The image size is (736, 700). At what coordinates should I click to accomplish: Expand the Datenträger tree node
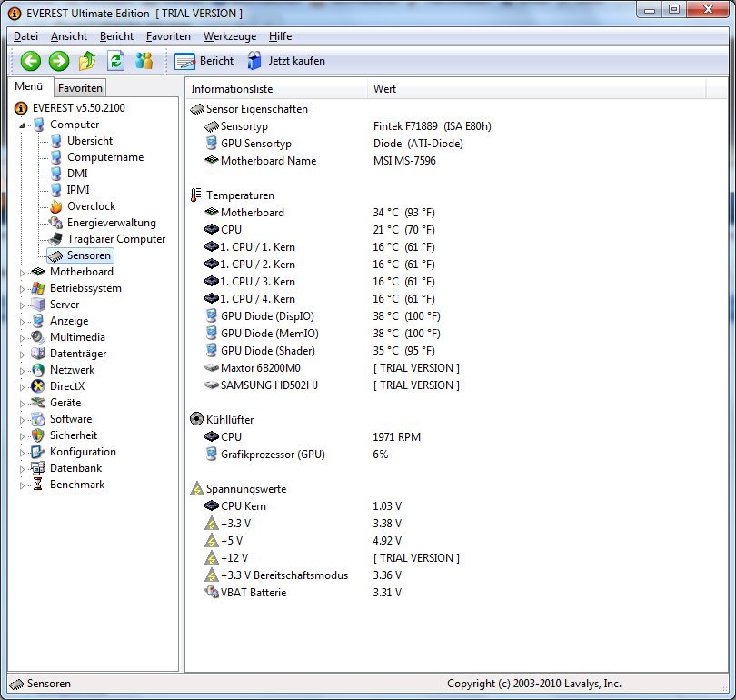click(x=22, y=355)
